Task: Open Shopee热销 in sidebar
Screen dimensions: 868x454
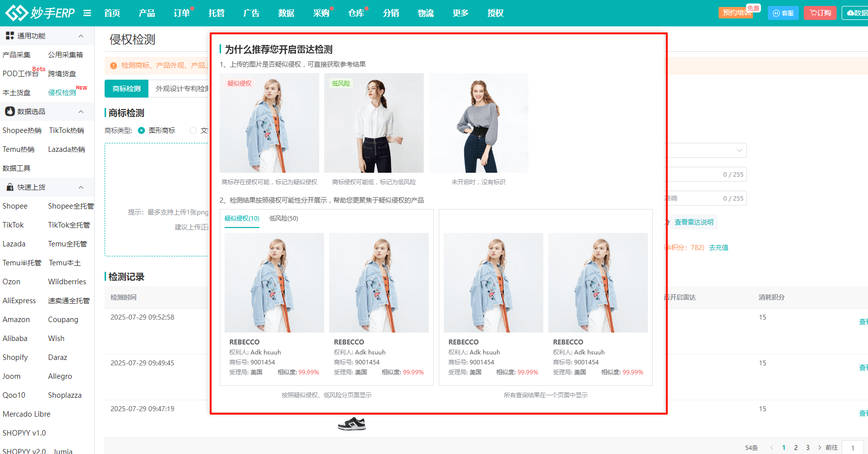Action: pyautogui.click(x=22, y=130)
